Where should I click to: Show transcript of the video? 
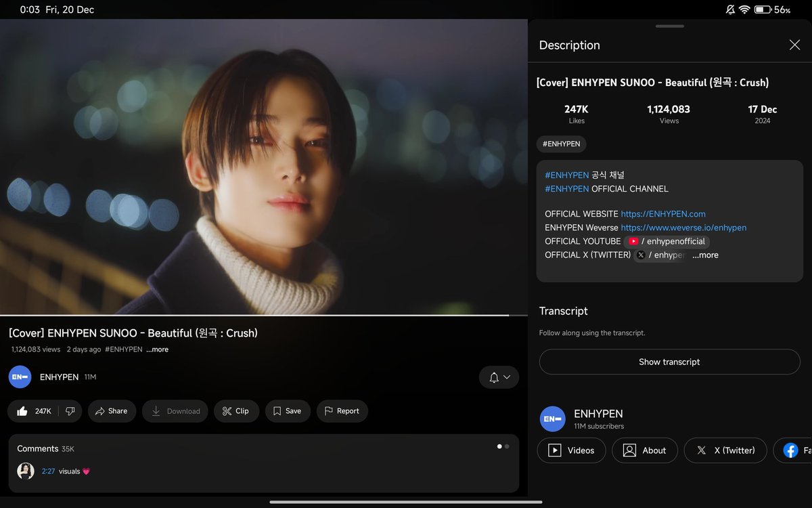point(669,362)
